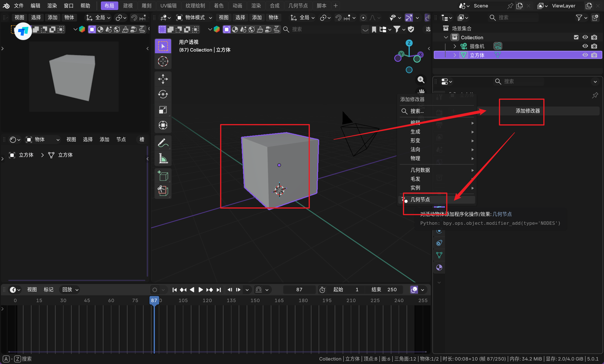Choose the Measure ruler tool

(x=163, y=158)
